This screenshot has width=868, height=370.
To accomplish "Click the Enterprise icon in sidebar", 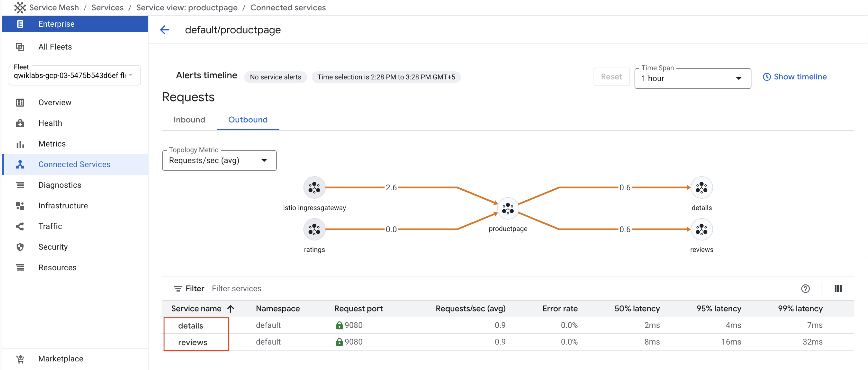I will (20, 24).
